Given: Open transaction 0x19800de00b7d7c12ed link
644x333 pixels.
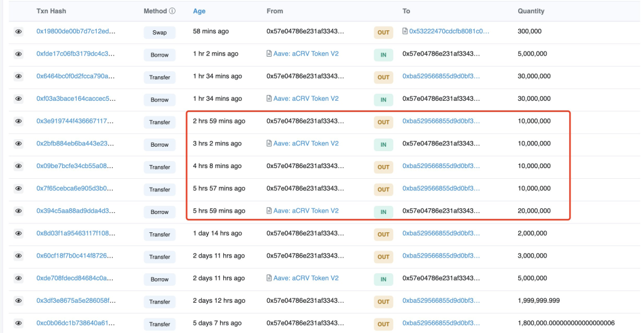Looking at the screenshot, I should pos(76,31).
